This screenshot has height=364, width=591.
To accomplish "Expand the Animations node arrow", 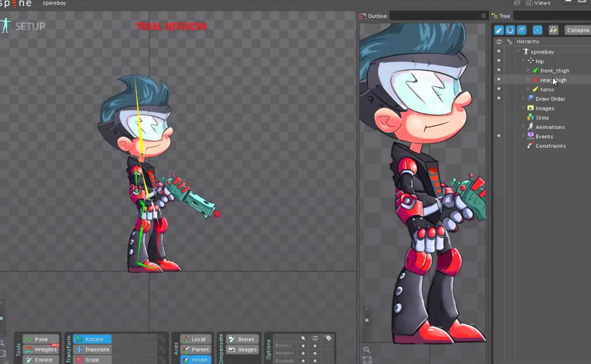I will (x=524, y=127).
